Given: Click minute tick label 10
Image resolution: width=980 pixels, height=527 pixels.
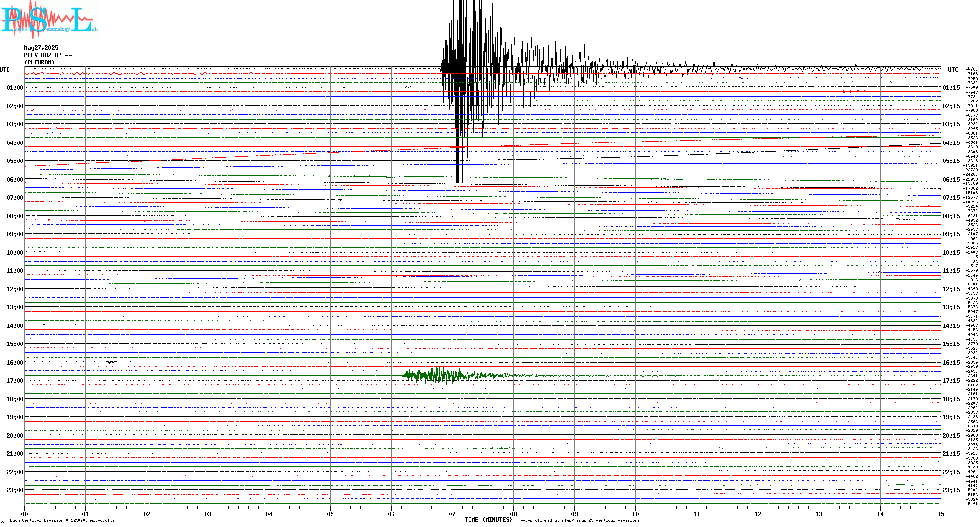Looking at the screenshot, I should coord(636,514).
